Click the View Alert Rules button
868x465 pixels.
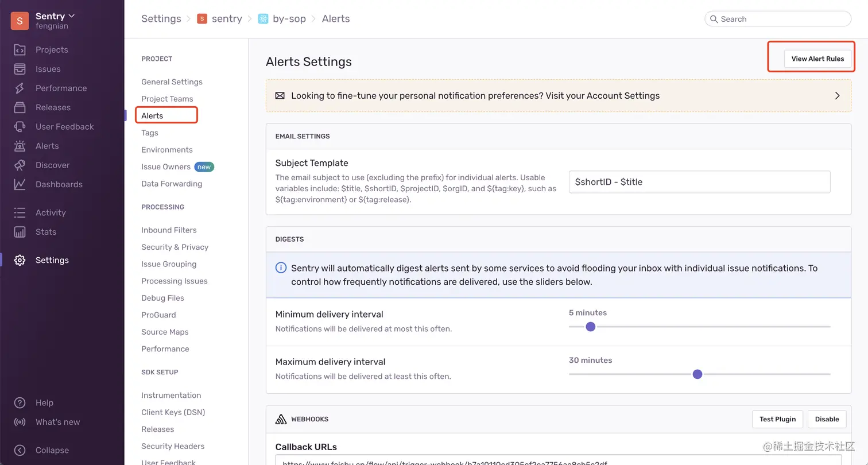coord(817,59)
